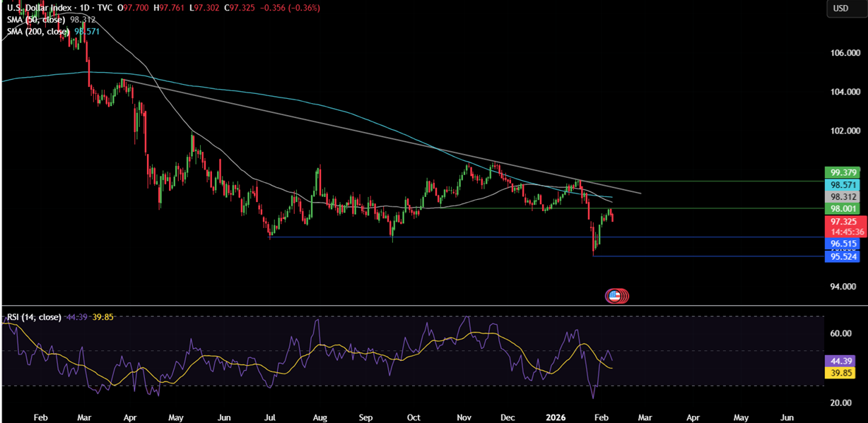
Task: Click the close value C97.325 in legend
Action: (240, 8)
